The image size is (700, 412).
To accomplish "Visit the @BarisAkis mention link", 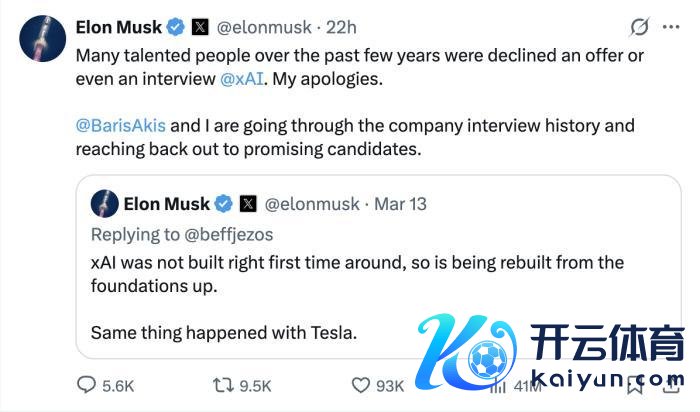I will [x=120, y=127].
